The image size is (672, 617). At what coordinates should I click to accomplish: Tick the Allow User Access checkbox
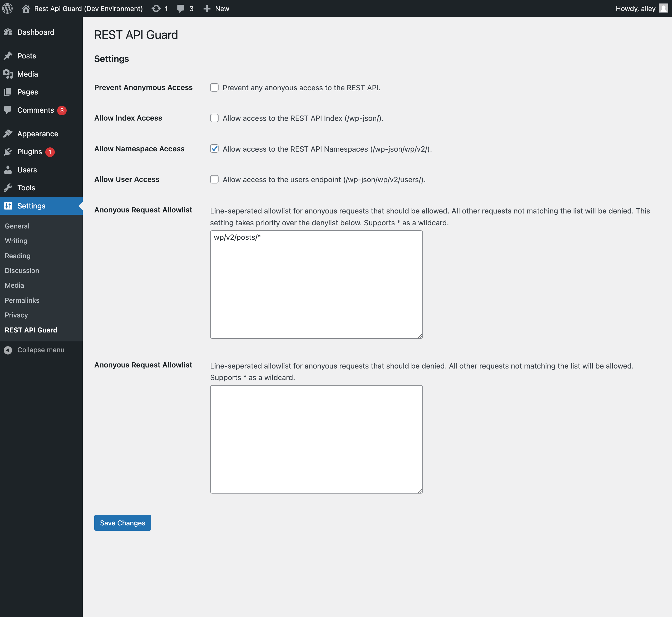tap(214, 179)
